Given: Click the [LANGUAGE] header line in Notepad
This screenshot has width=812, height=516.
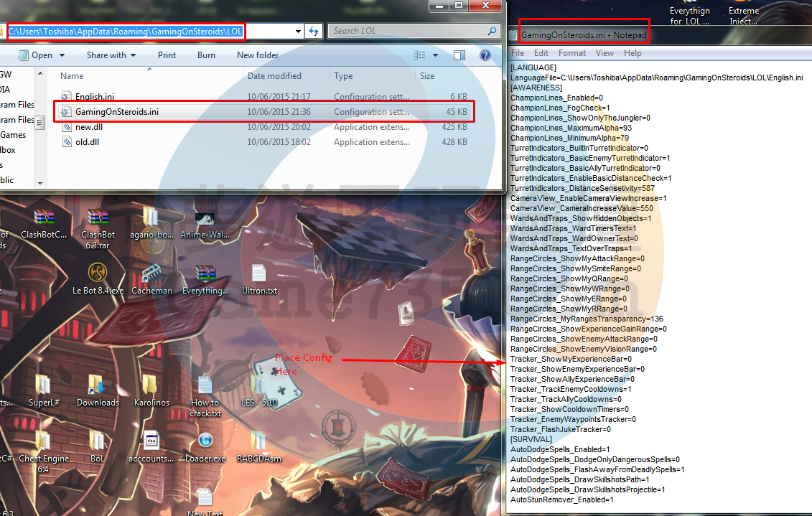Looking at the screenshot, I should (533, 67).
